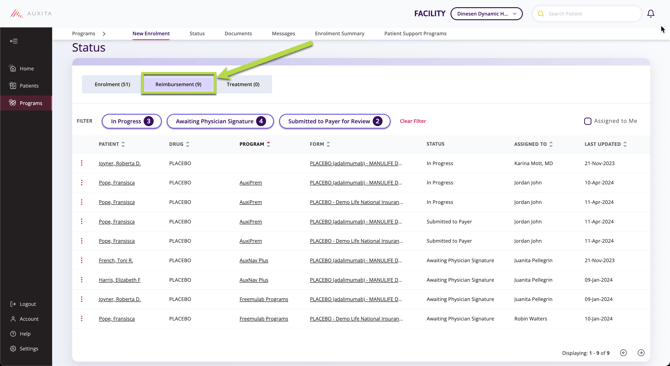The image size is (670, 366).
Task: Select the Reimbursement (9) tab
Action: (179, 85)
